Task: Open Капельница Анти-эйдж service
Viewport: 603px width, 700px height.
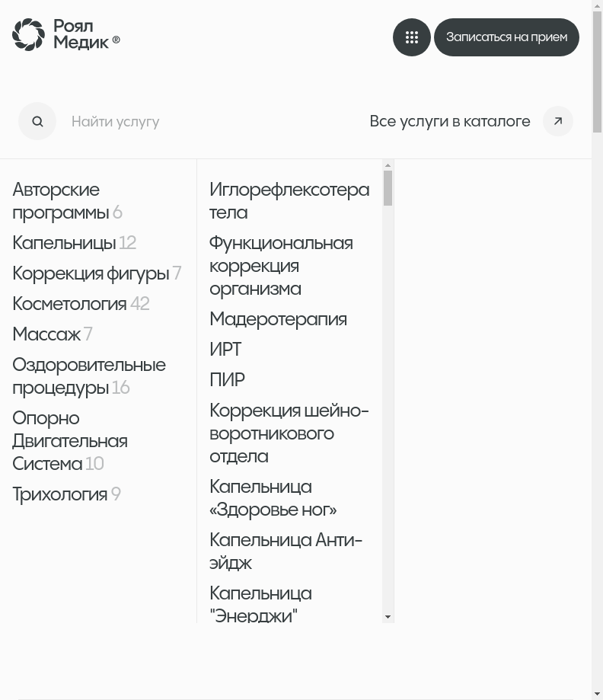Action: pyautogui.click(x=286, y=551)
